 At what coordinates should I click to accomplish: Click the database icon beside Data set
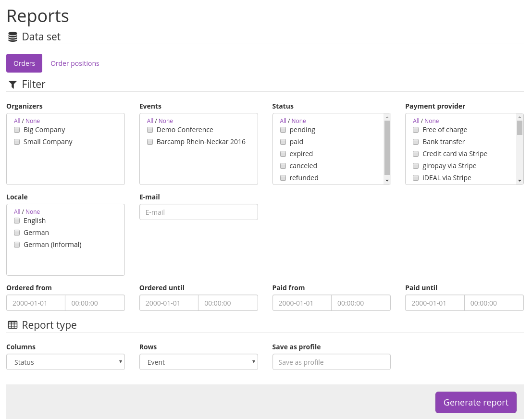(x=13, y=37)
